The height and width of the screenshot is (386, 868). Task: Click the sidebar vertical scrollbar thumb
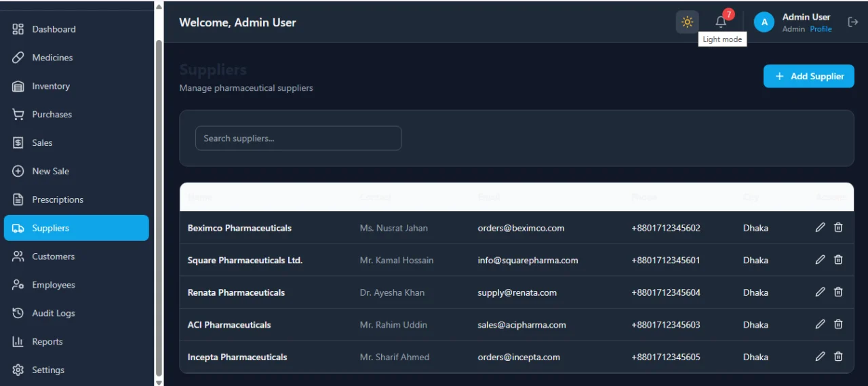point(159,207)
